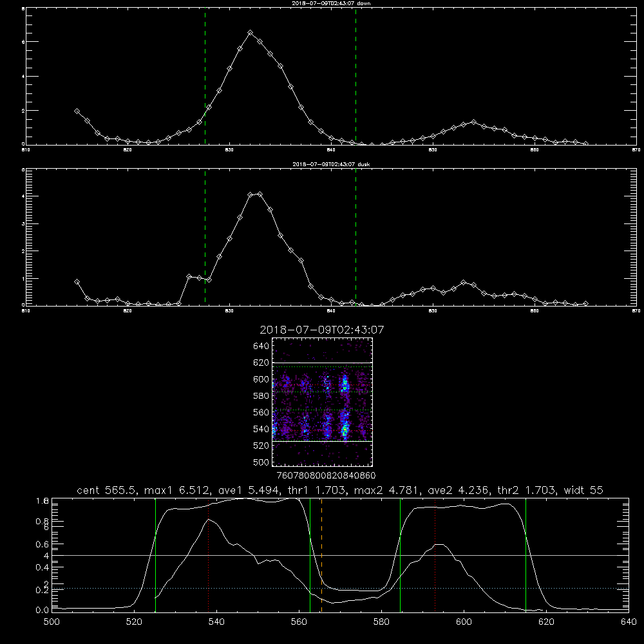Click the green solid line near 525
Image resolution: width=644 pixels, height=644 pixels.
pyautogui.click(x=155, y=555)
